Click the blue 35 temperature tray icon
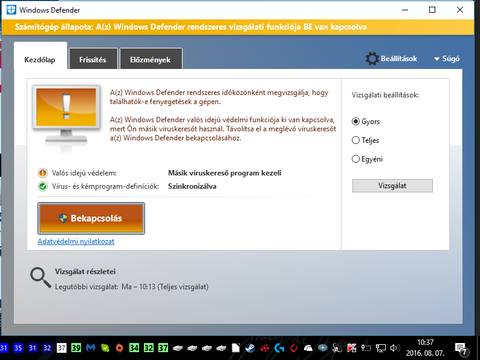Image resolution: width=480 pixels, height=360 pixels. click(18, 348)
